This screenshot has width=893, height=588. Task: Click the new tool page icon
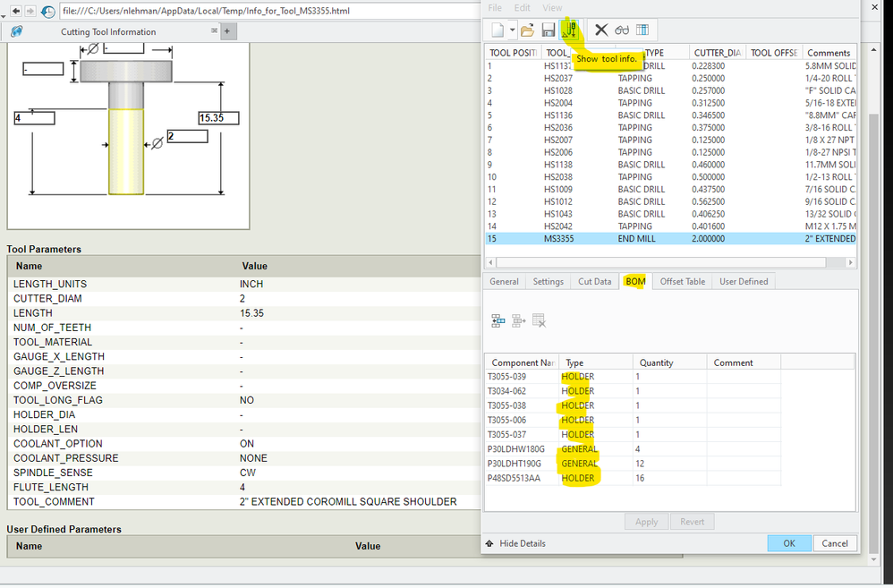(x=498, y=30)
